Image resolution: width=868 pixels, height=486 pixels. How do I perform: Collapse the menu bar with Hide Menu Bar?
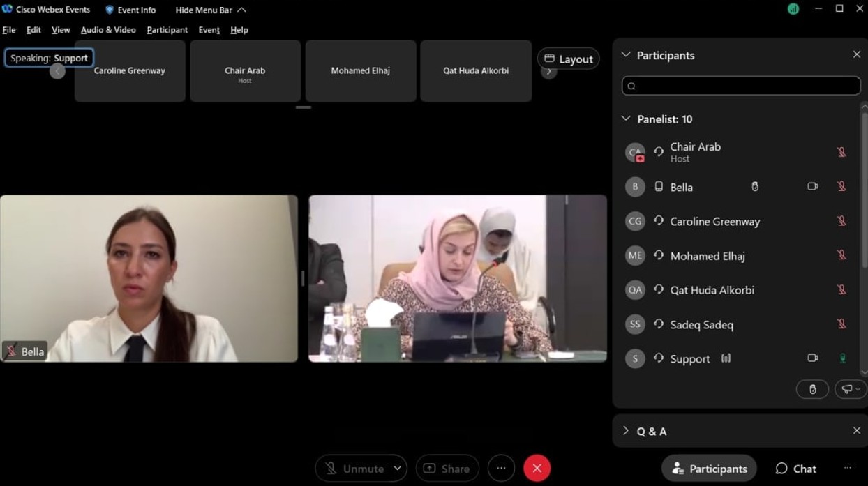[x=211, y=10]
